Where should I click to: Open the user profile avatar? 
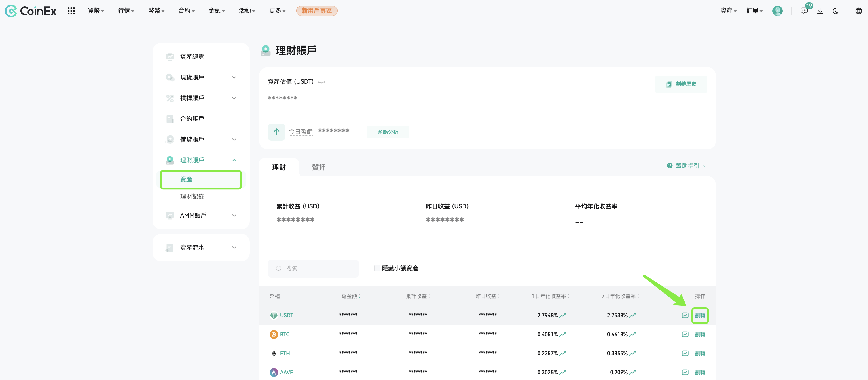777,11
